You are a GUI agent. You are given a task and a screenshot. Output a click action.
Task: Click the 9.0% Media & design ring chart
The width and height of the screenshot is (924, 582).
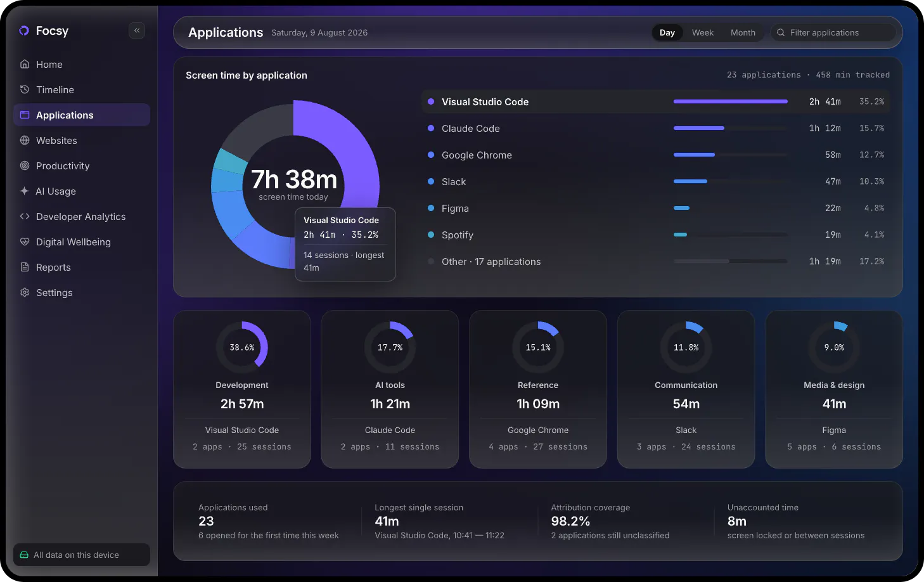coord(834,347)
